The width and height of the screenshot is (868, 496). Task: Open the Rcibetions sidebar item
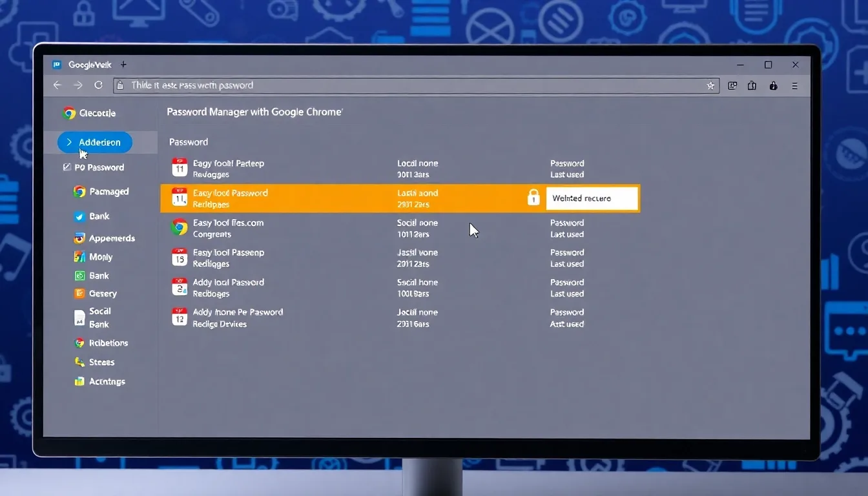click(101, 343)
